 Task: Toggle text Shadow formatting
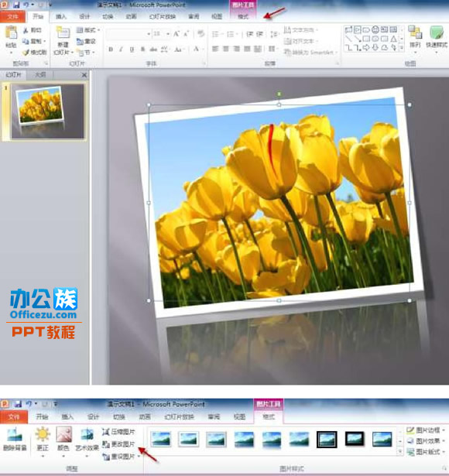pyautogui.click(x=142, y=50)
